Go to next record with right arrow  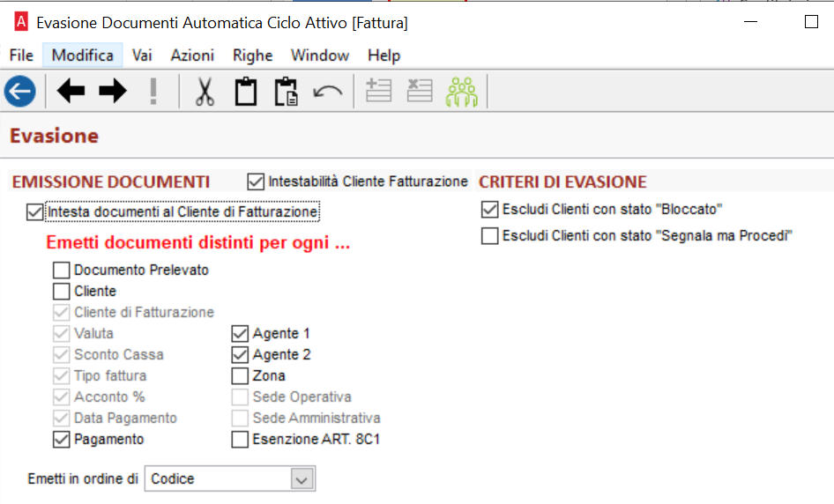(x=113, y=91)
